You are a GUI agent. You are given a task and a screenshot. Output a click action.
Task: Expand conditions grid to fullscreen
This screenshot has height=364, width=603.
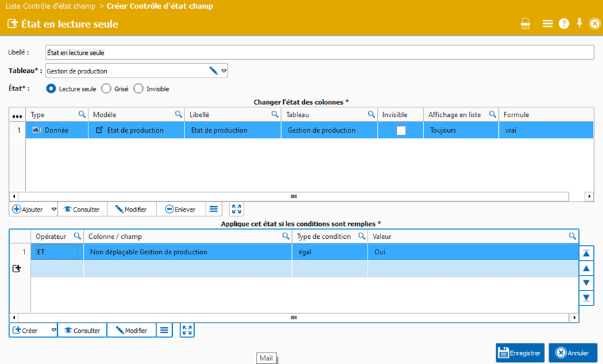(x=187, y=331)
